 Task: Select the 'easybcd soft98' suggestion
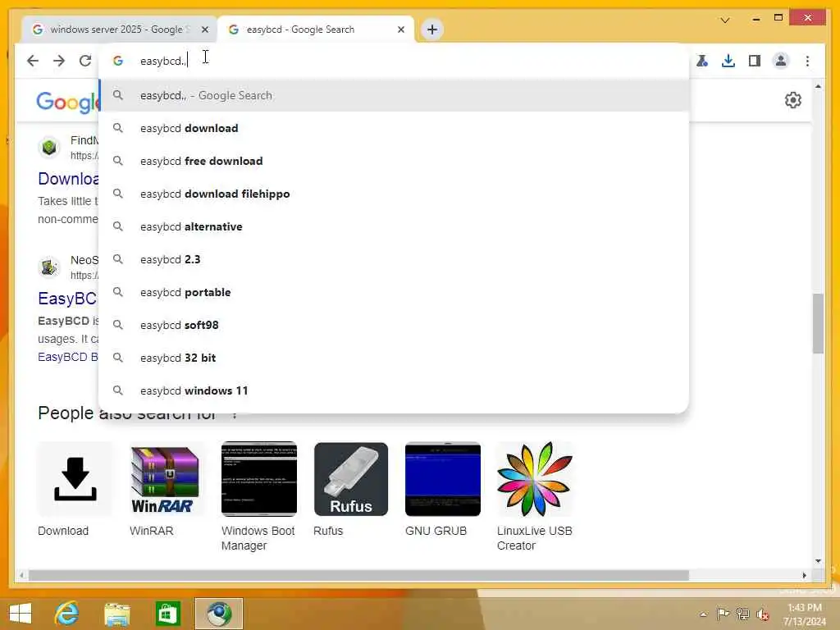point(394,325)
